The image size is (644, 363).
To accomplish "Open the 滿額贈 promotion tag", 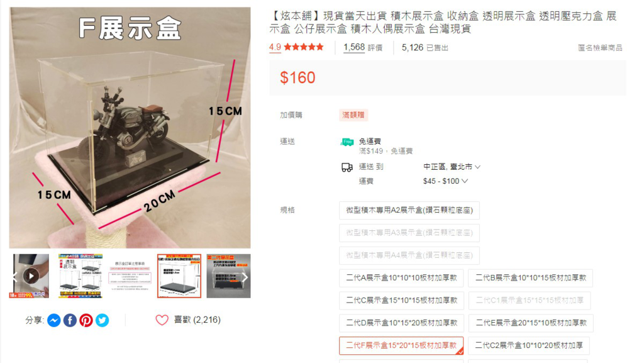I will pyautogui.click(x=353, y=115).
